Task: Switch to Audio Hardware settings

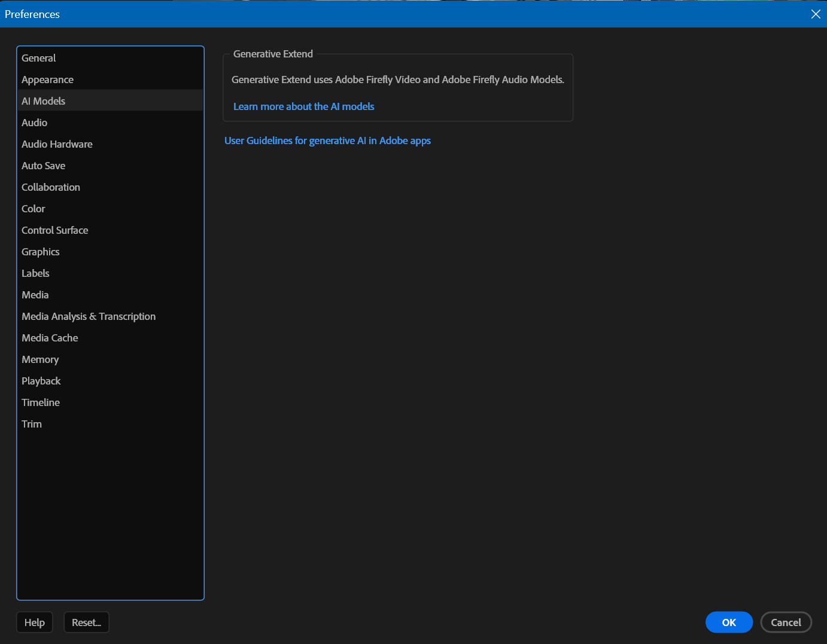Action: [x=57, y=144]
